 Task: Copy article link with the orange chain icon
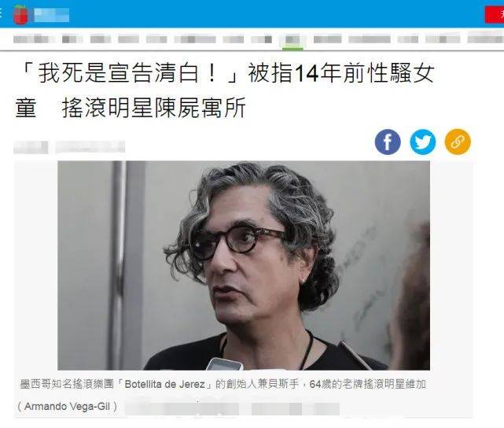tap(458, 142)
